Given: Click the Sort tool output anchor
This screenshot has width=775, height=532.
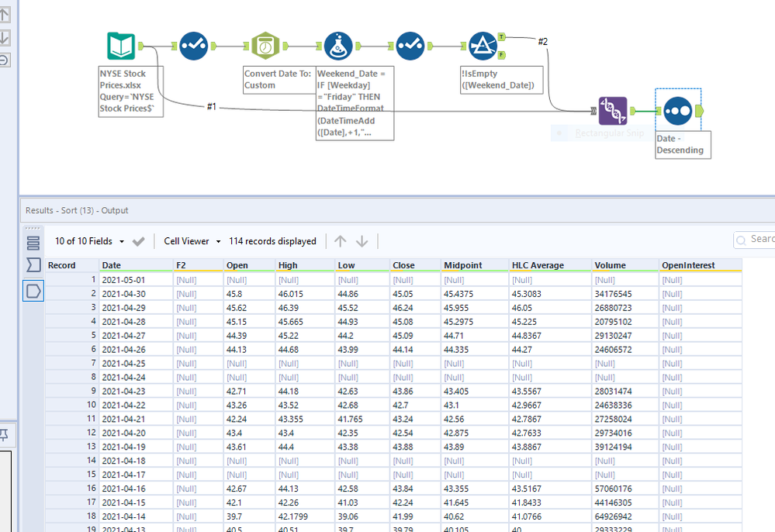Looking at the screenshot, I should point(699,111).
